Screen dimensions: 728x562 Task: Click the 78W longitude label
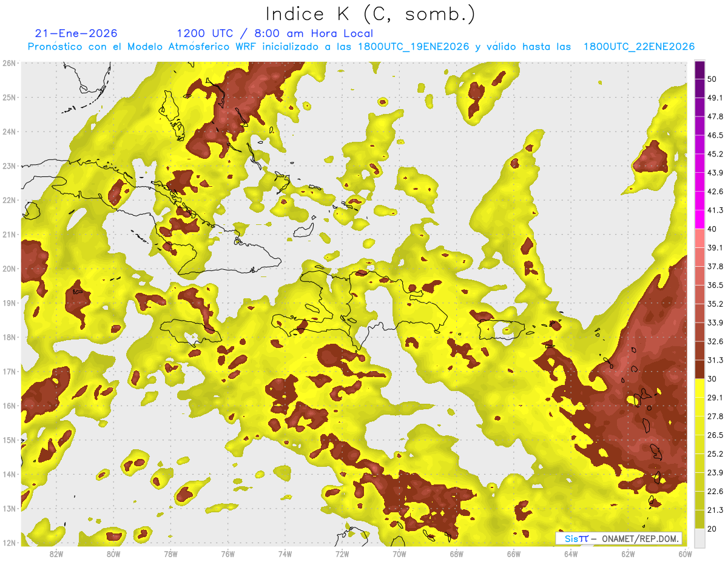tap(170, 554)
